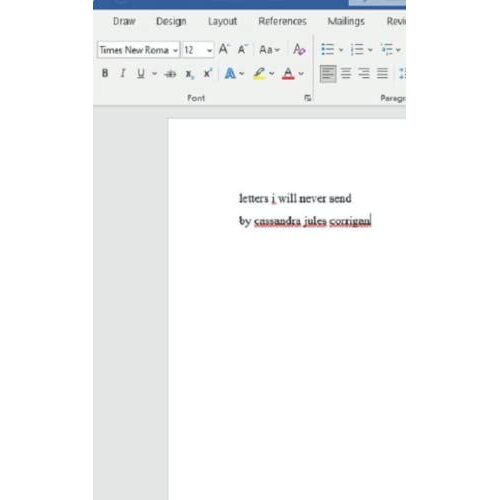Apply subscript formatting
The height and width of the screenshot is (500, 500).
click(x=189, y=73)
